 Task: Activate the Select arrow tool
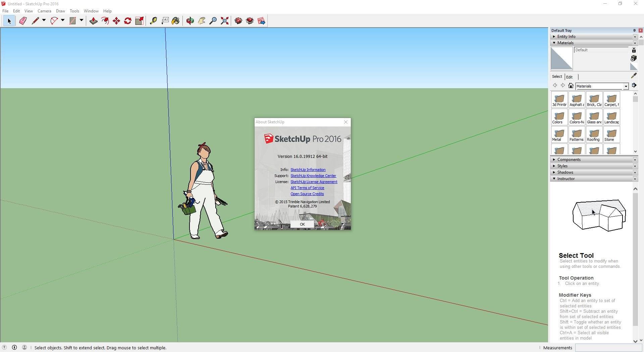pyautogui.click(x=9, y=21)
